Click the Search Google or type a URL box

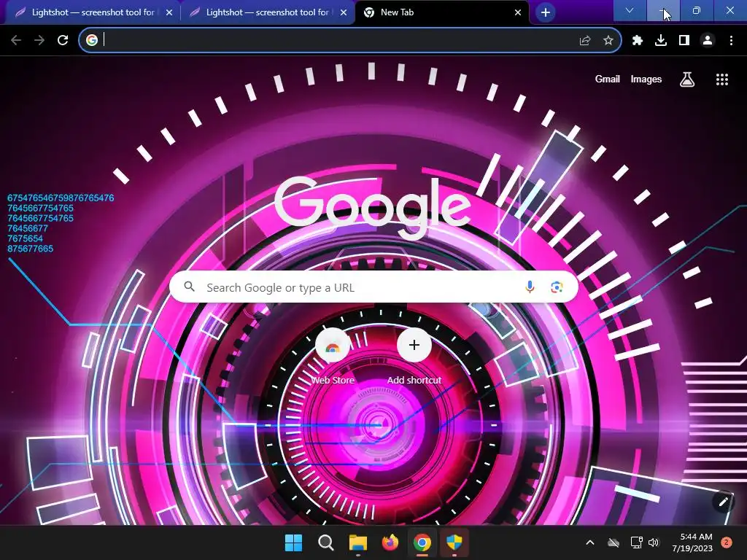tap(374, 287)
